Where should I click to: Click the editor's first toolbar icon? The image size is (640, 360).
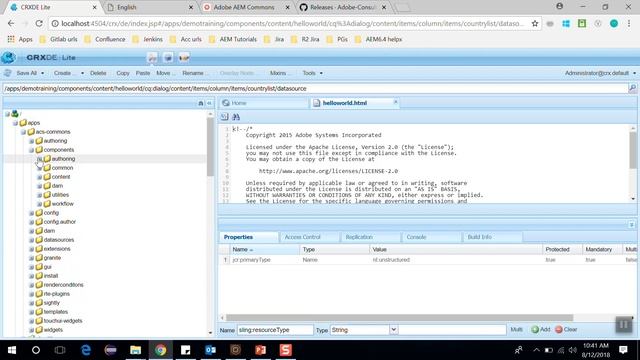pyautogui.click(x=224, y=117)
